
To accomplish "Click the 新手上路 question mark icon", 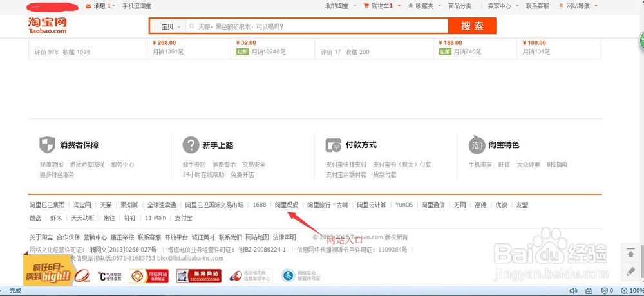I will pos(191,145).
